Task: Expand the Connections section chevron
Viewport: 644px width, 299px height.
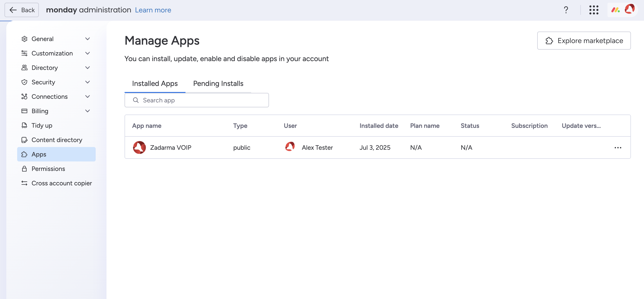Action: tap(88, 97)
